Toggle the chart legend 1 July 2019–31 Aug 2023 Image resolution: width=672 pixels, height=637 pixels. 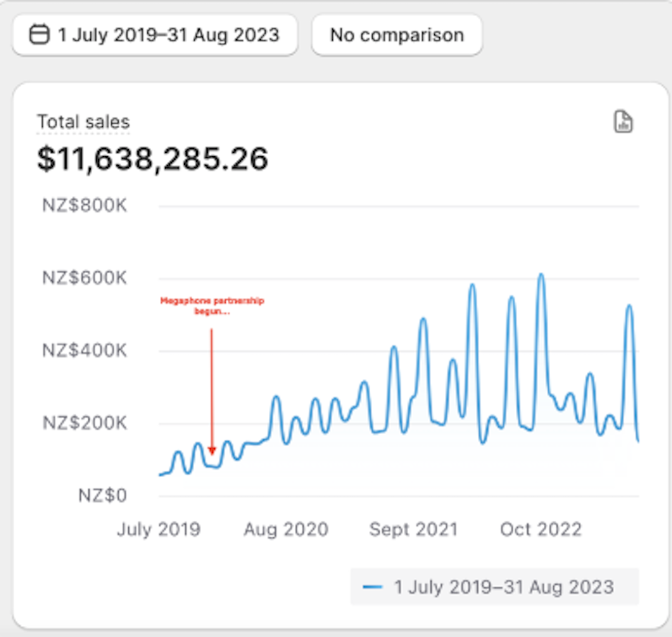tap(495, 587)
